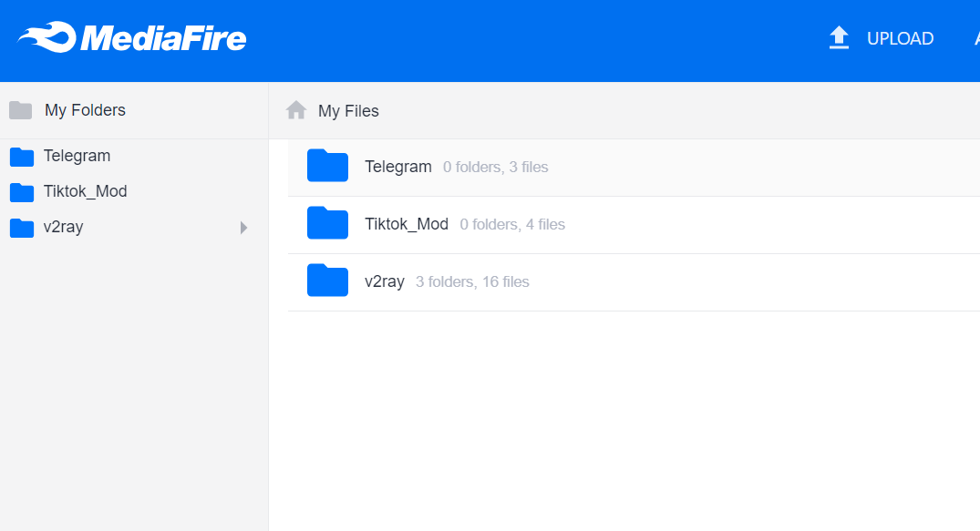Click the MediaFire flame logo icon
The image size is (980, 531).
[46, 37]
